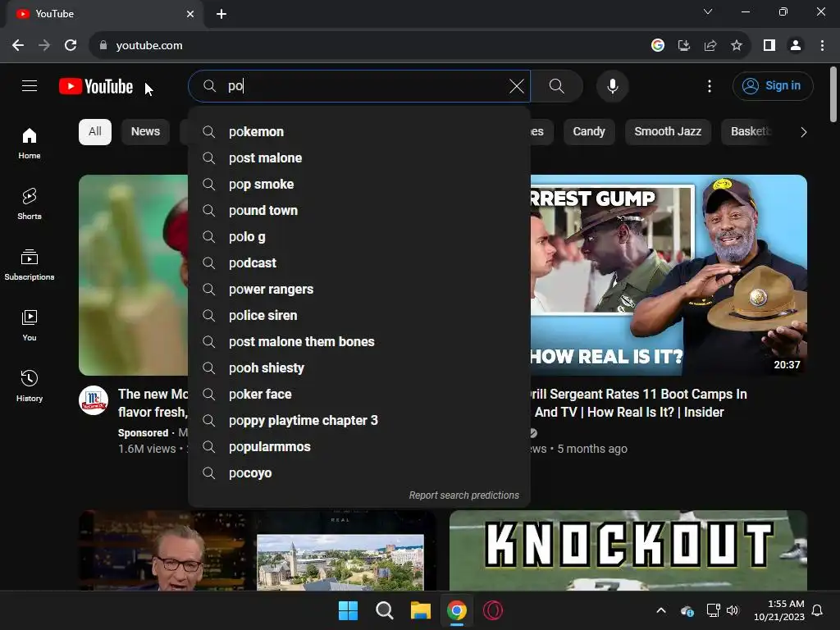Open the You section in the sidebar
Viewport: 840px width, 630px height.
[30, 325]
